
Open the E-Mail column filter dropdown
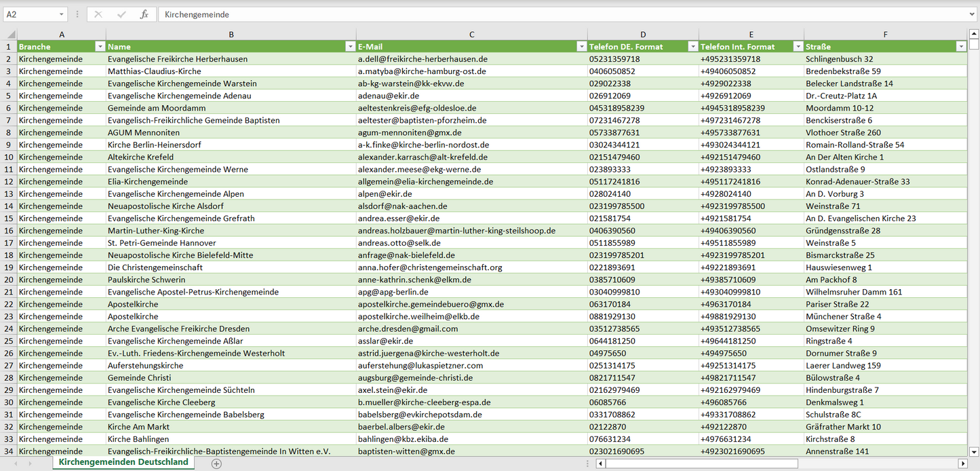(x=581, y=47)
